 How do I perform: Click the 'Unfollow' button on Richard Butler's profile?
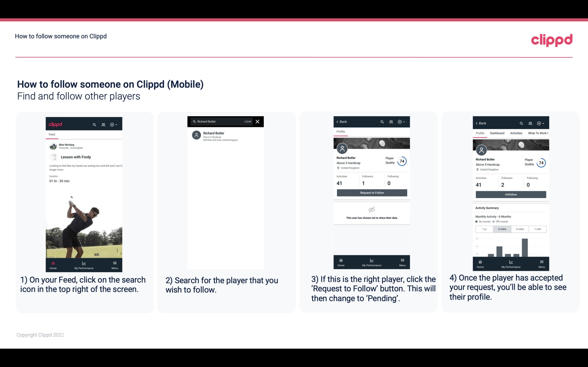[511, 194]
